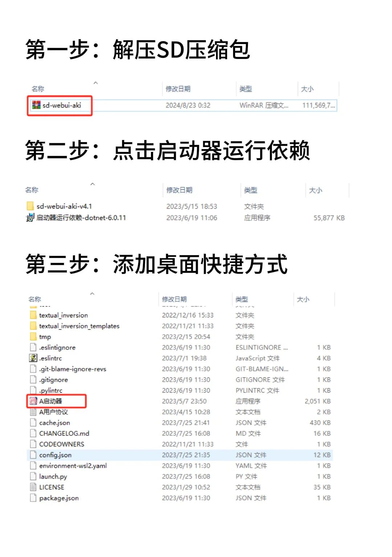Select the .eslintrc file name
The width and height of the screenshot is (392, 557).
tap(50, 358)
